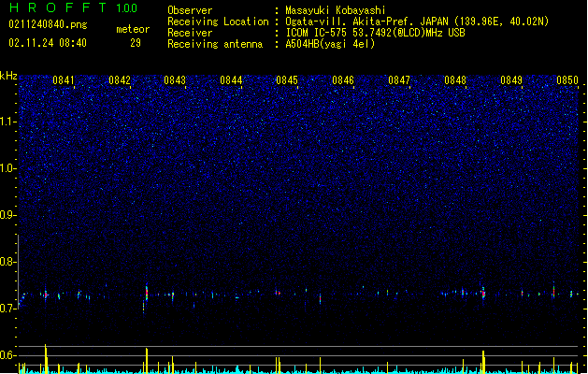Click the 1.0 kHz axis label
This screenshot has width=588, height=374.
pyautogui.click(x=8, y=168)
